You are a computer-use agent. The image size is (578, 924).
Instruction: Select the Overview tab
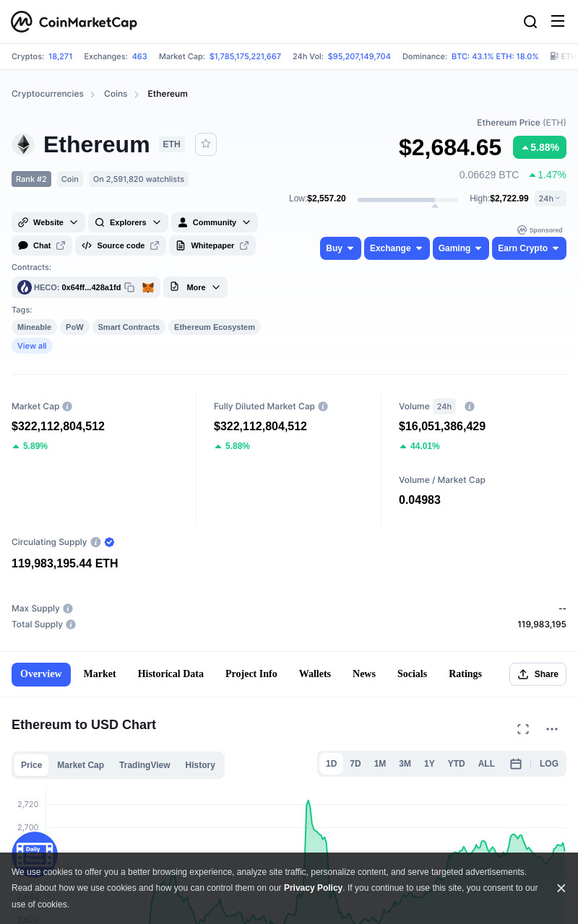[x=41, y=674]
